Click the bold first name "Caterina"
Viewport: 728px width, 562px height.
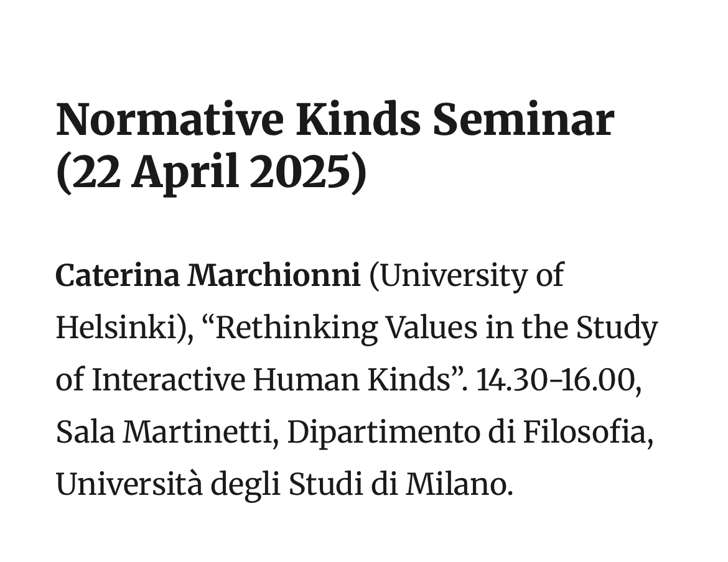click(x=118, y=277)
